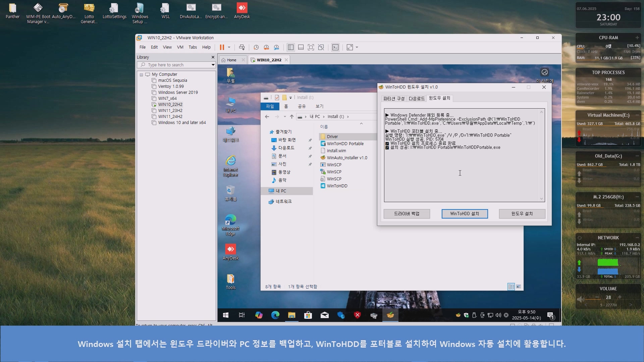644x362 pixels.
Task: Toggle the VMware console view button
Action: pos(335,47)
